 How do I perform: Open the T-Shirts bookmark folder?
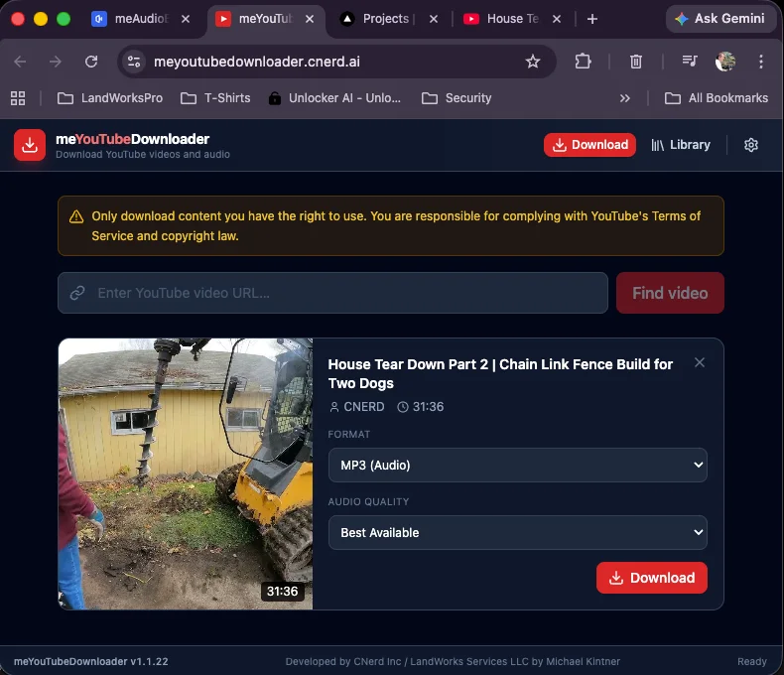tap(215, 98)
